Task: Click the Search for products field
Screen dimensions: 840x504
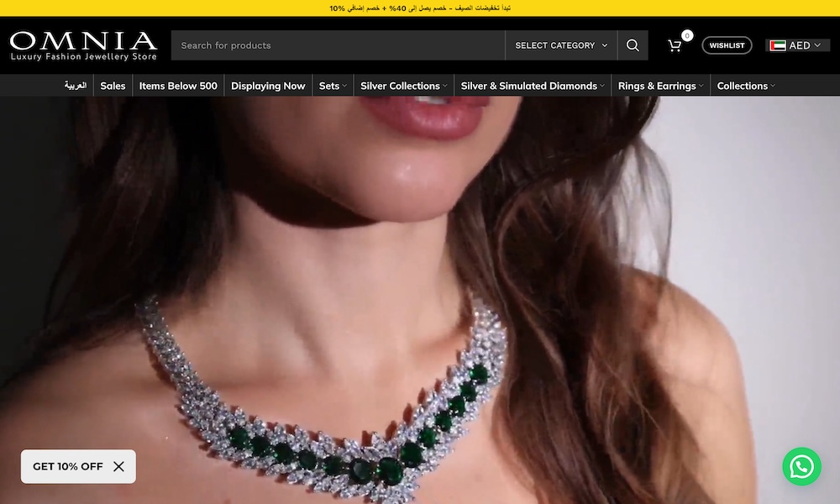Action: point(336,45)
